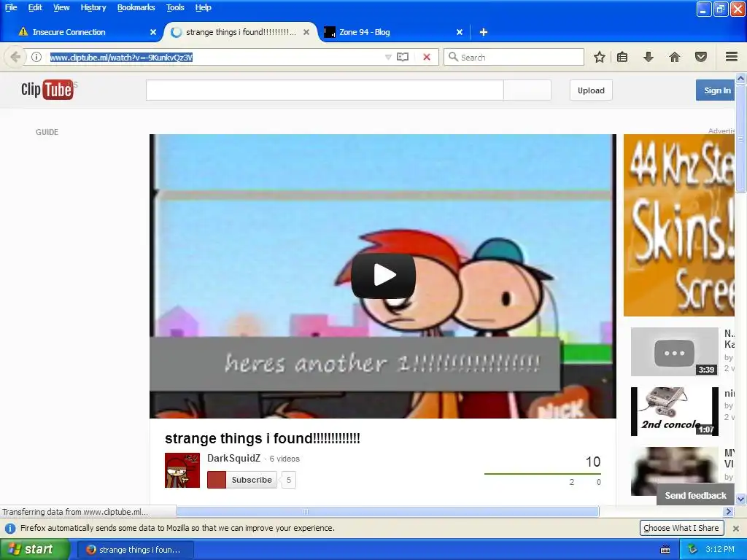Viewport: 747px width, 560px height.
Task: Click the ClipTube search input field
Action: point(325,90)
